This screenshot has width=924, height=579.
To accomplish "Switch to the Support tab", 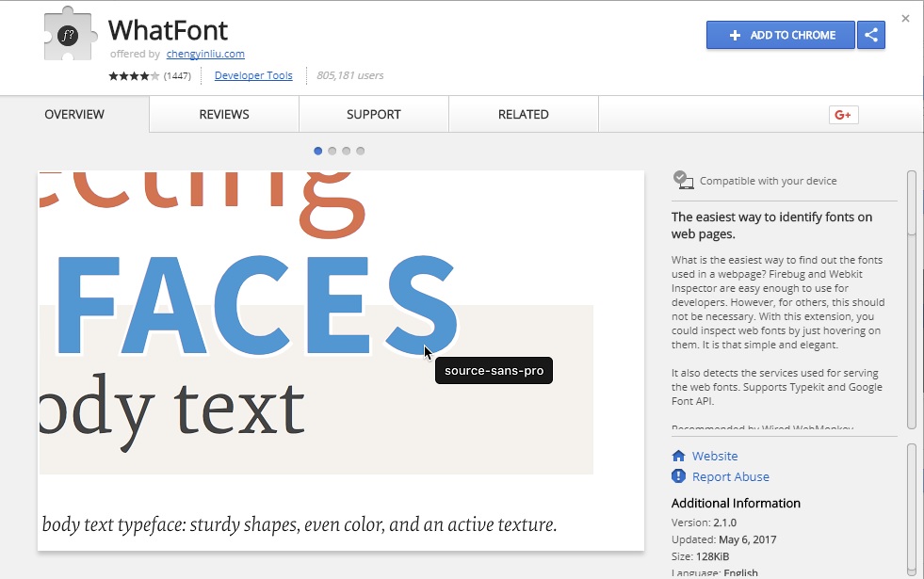I will tap(374, 114).
